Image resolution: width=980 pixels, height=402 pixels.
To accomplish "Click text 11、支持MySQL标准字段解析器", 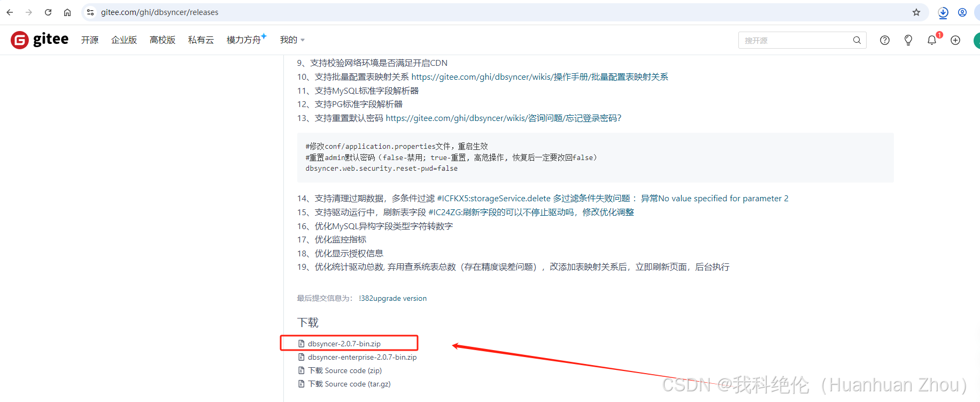I will pos(358,91).
